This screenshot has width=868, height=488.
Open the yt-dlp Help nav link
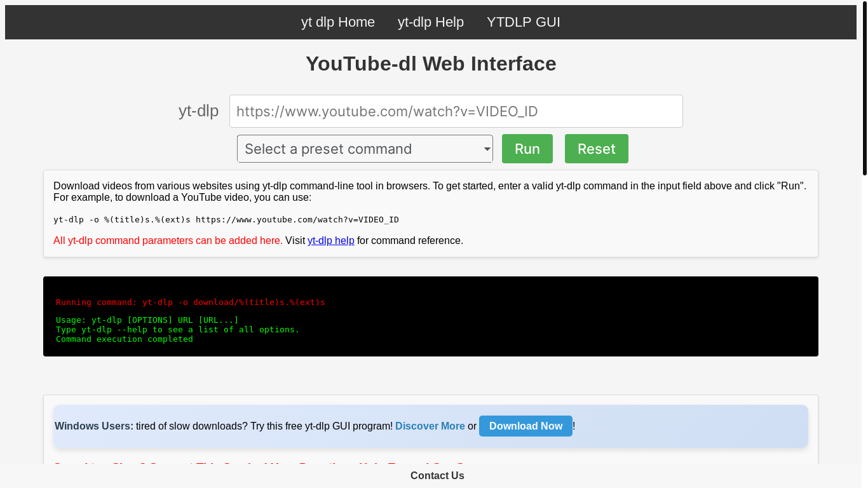pyautogui.click(x=431, y=22)
